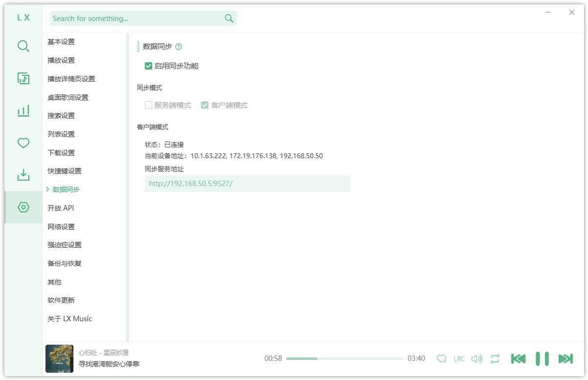Viewport: 588px width, 380px height.
Task: Click the 当前设备地址 IP list text
Action: [234, 156]
